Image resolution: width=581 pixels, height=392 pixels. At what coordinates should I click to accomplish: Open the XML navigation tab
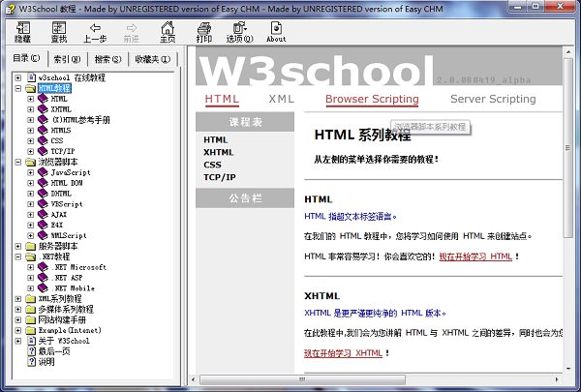(281, 99)
